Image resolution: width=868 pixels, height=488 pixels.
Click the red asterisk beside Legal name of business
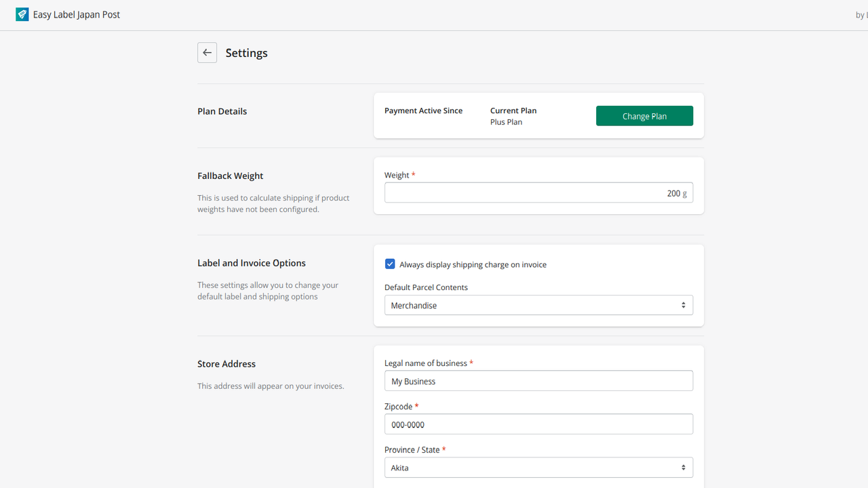tap(471, 363)
